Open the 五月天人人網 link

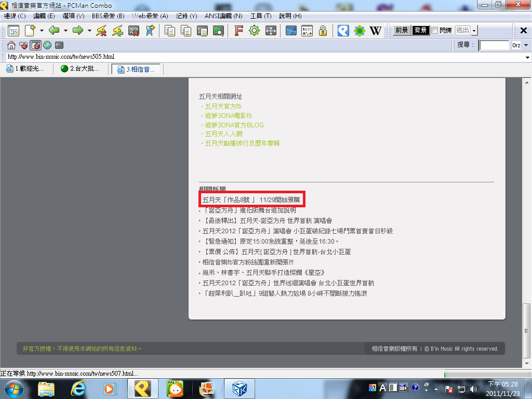[x=223, y=134]
